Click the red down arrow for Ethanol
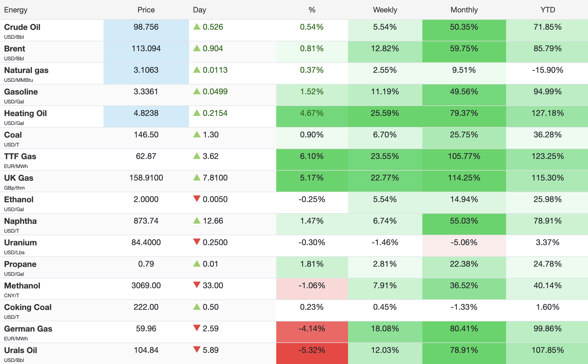 click(197, 199)
